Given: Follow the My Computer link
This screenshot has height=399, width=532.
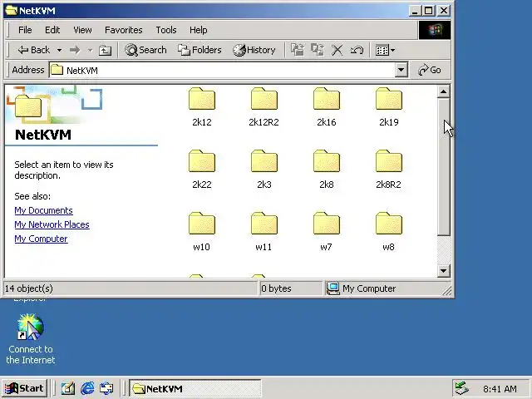Looking at the screenshot, I should coord(41,239).
